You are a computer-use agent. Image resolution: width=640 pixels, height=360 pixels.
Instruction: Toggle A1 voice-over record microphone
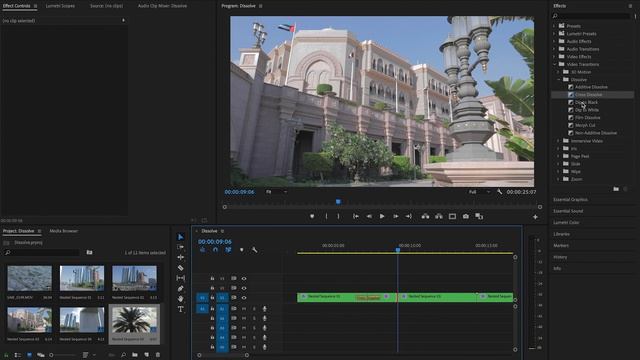point(264,309)
